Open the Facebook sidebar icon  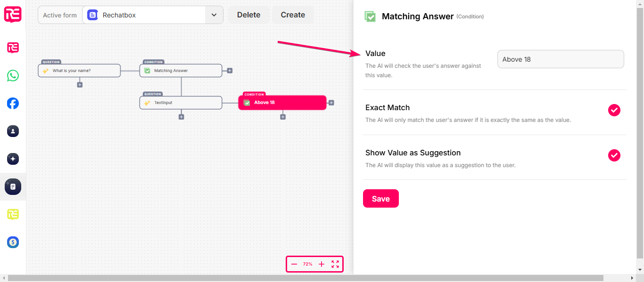tap(13, 103)
